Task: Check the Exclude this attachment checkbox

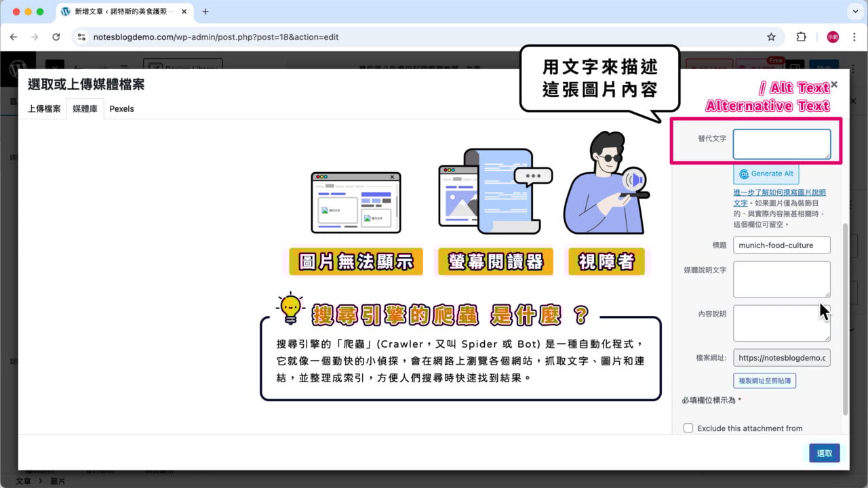Action: [x=688, y=428]
